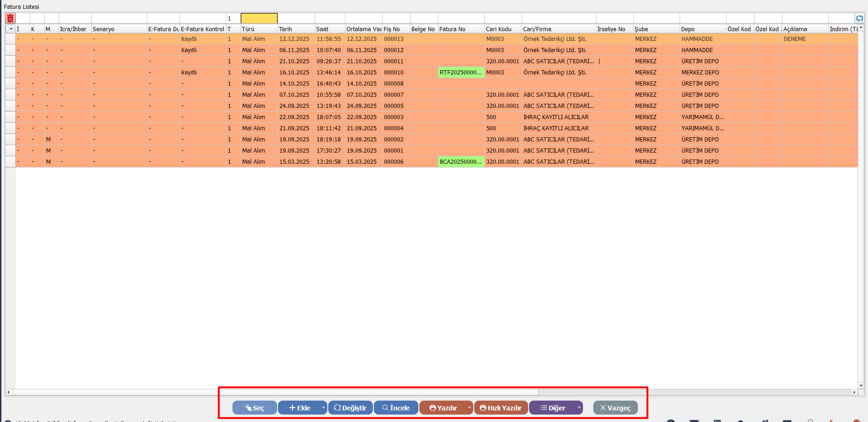Viewport: 868px width, 422px height.
Task: Expand the Diğer dropdown arrow
Action: (579, 408)
